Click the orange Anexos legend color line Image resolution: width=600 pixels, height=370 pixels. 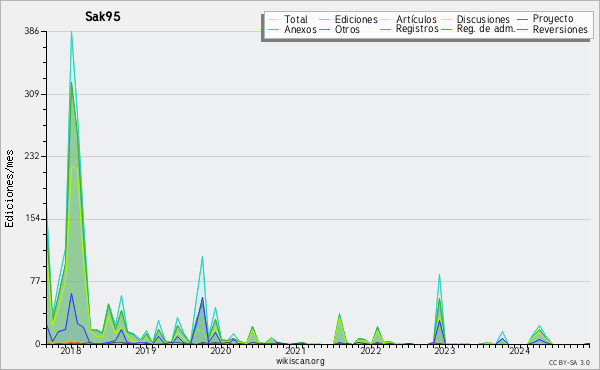coord(274,29)
